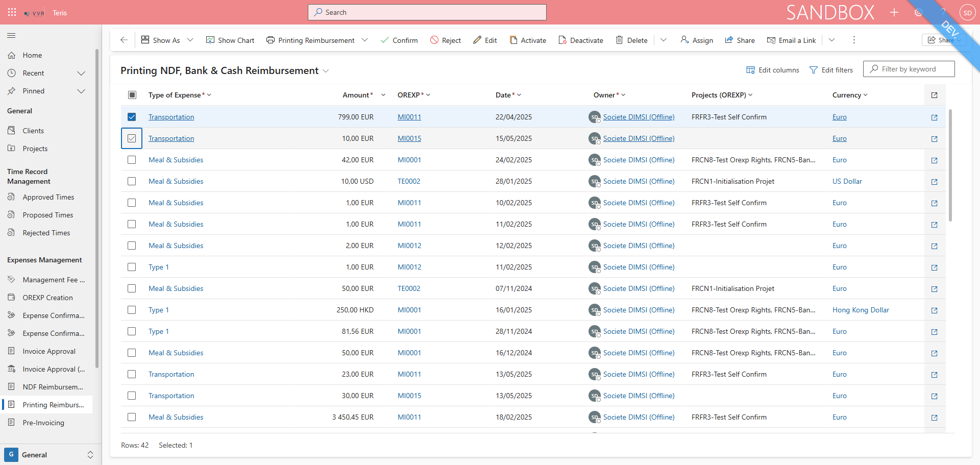The height and width of the screenshot is (465, 980).
Task: Open the settings gear icon
Action: click(x=918, y=12)
